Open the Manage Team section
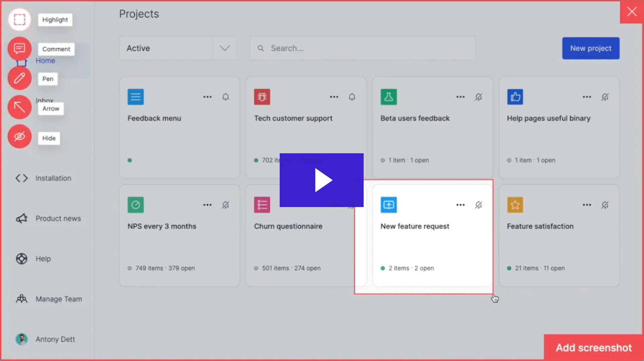Screen dimensions: 644x361 [x=59, y=299]
